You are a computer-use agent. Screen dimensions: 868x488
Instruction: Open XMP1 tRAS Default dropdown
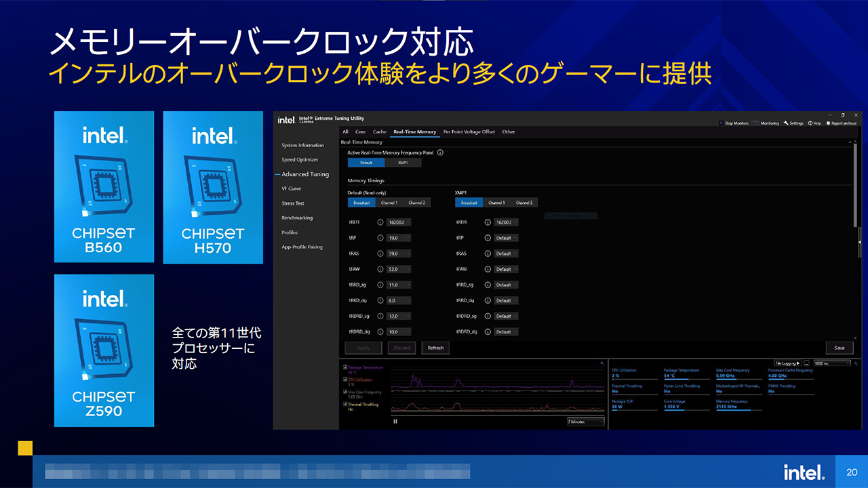(x=506, y=253)
